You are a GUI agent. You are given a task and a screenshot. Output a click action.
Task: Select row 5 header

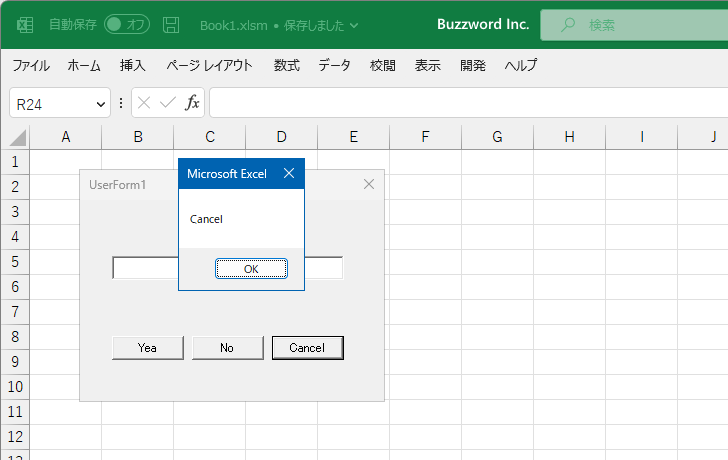[15, 262]
